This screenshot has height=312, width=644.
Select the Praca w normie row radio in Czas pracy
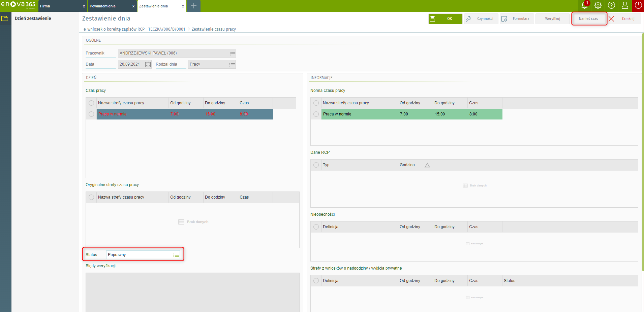(91, 114)
